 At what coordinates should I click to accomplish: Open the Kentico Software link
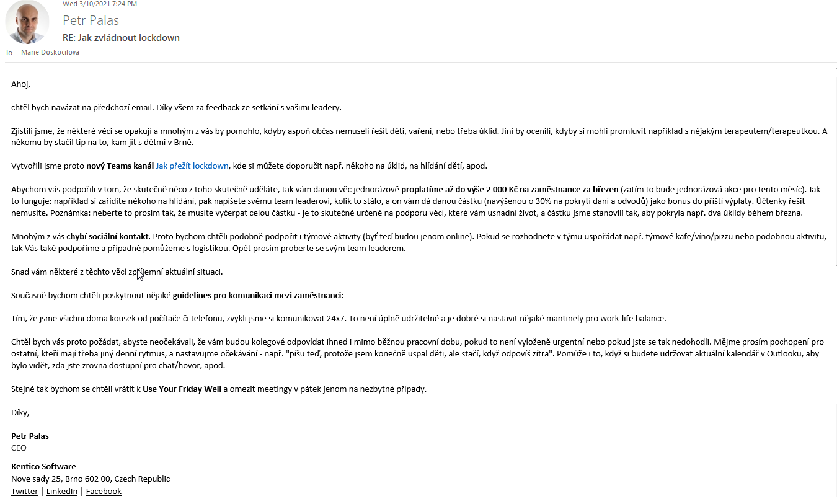(43, 467)
